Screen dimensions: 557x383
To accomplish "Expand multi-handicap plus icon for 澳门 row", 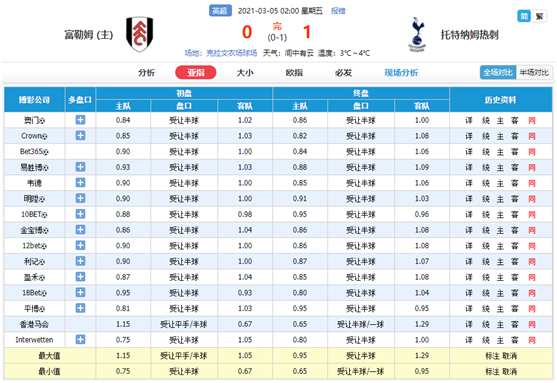I will tap(80, 120).
